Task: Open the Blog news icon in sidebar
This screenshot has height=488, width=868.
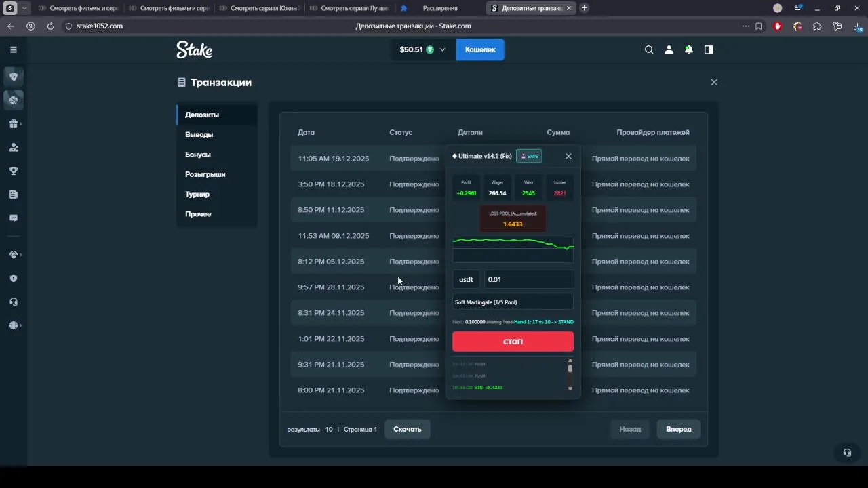Action: click(x=13, y=195)
